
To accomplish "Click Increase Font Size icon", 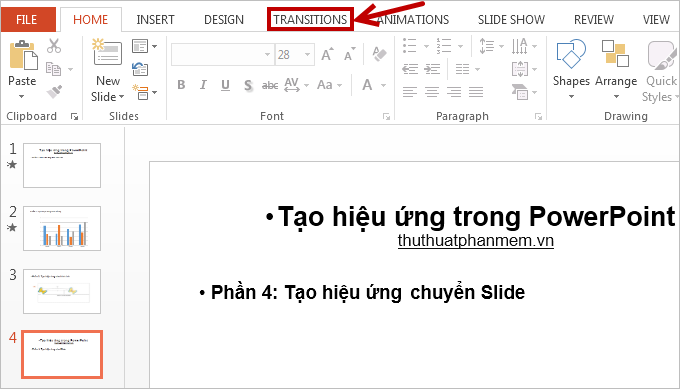I will click(327, 54).
